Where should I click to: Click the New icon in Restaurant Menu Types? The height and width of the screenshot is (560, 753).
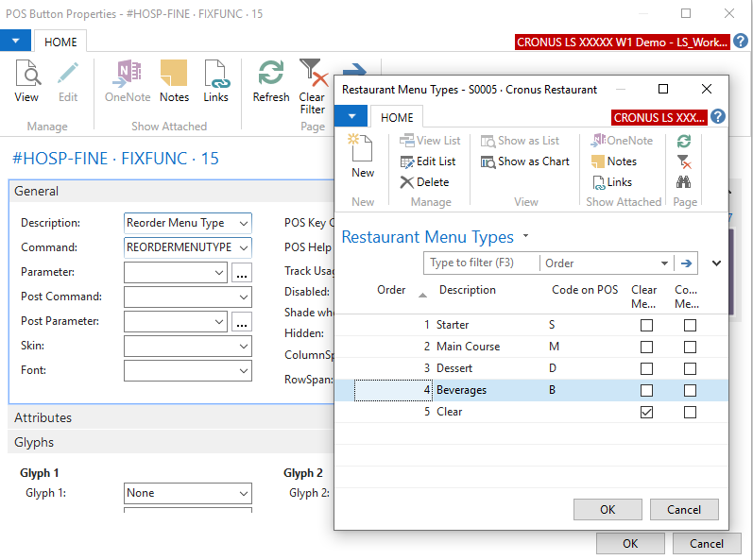[x=362, y=149]
